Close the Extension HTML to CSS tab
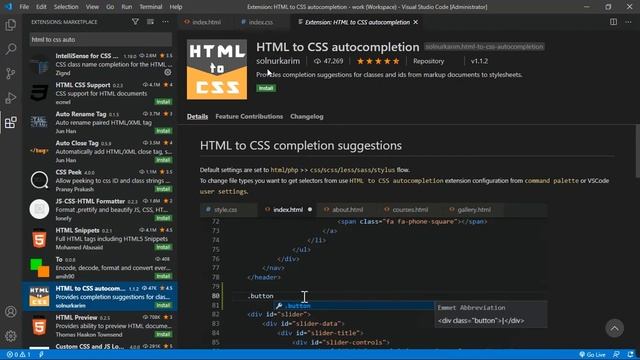Screen dimensions: 640x360 point(416,22)
